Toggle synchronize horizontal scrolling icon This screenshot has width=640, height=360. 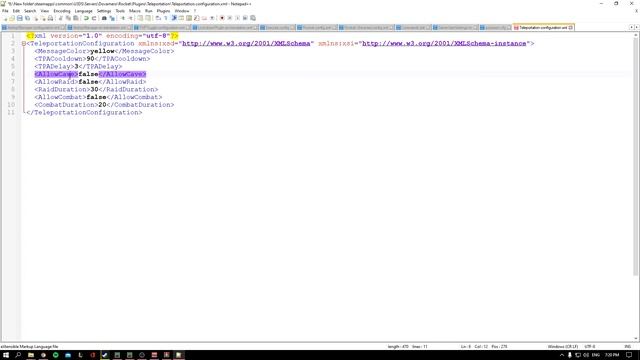(147, 18)
